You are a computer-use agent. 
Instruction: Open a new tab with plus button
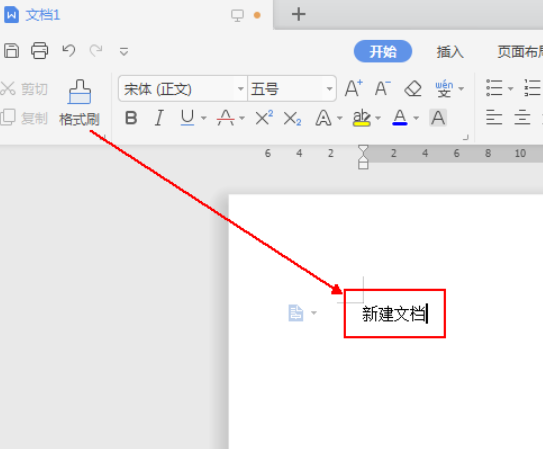click(299, 14)
